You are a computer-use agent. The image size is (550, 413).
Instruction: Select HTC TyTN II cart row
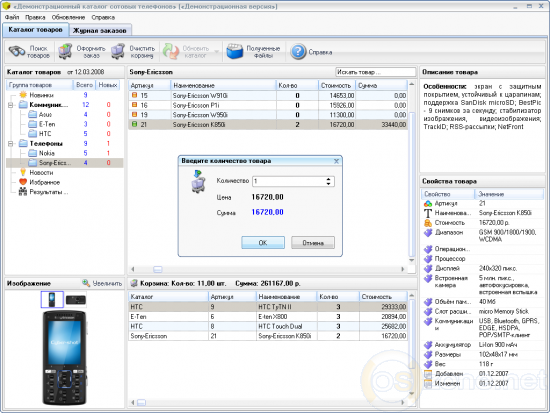[x=268, y=307]
